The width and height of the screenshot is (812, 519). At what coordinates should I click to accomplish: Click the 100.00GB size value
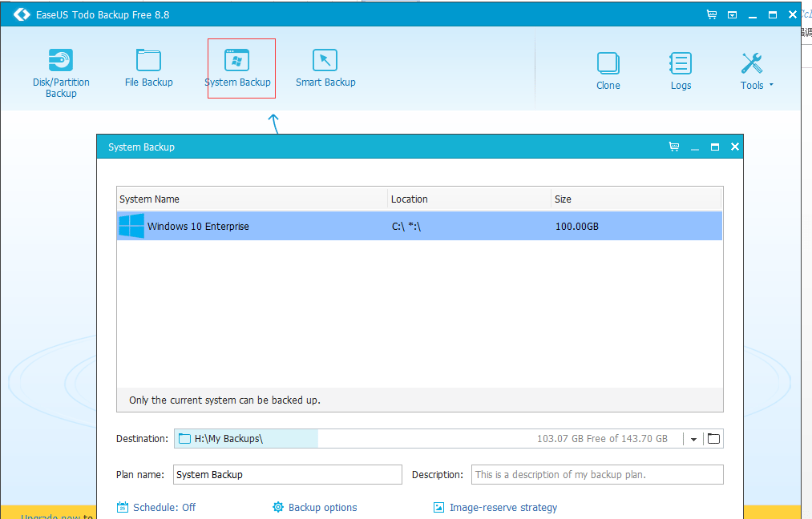coord(577,226)
